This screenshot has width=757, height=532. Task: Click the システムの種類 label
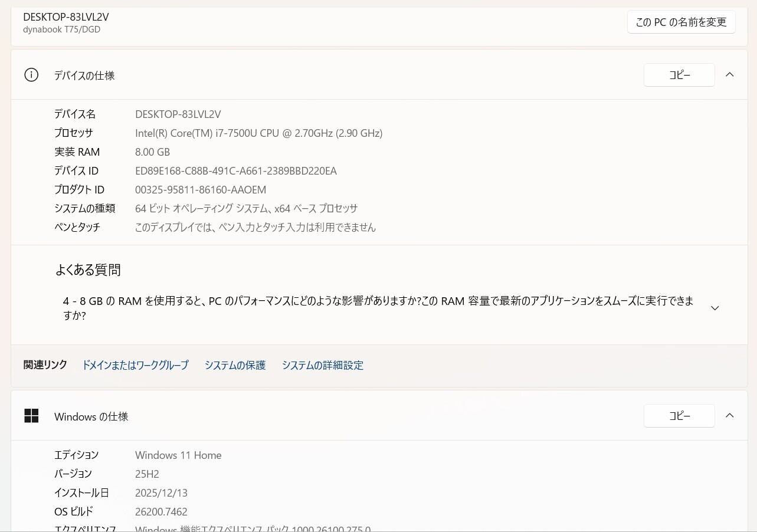tap(85, 209)
